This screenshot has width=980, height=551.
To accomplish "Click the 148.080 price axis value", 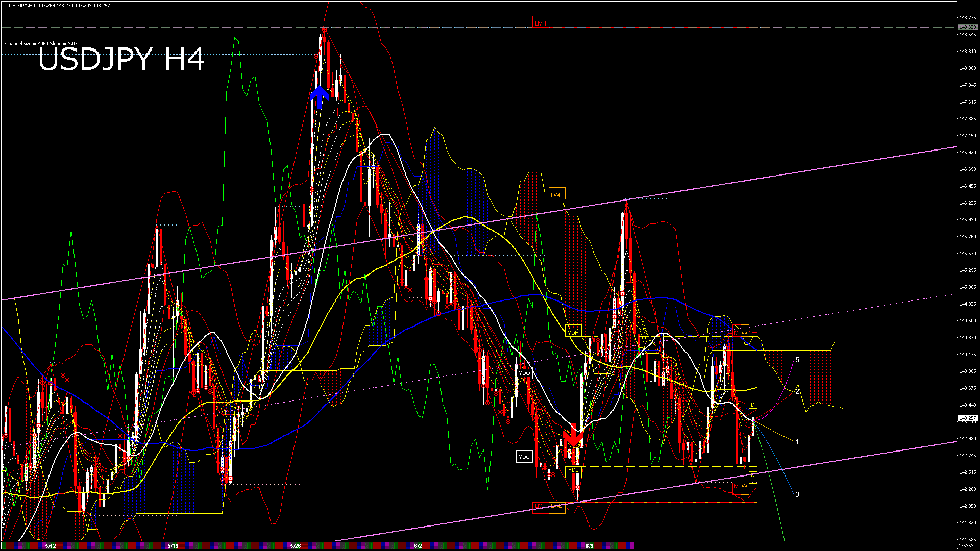I will (x=968, y=68).
